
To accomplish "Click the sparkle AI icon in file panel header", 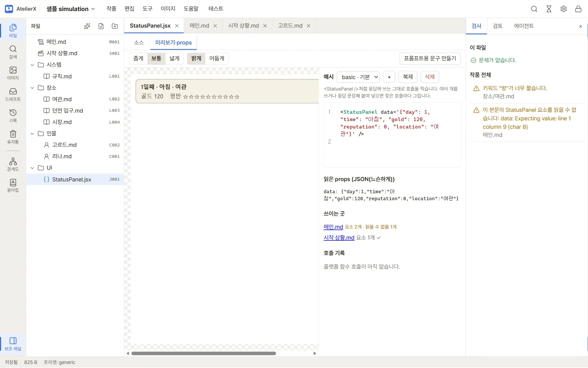I will coord(87,26).
